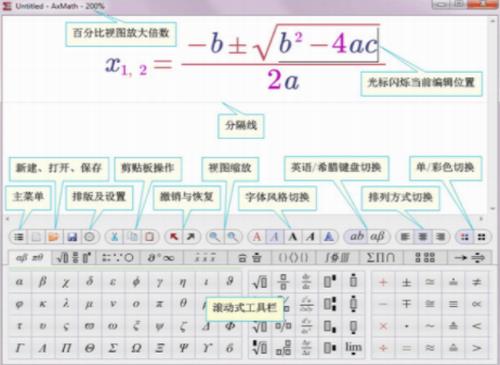The height and width of the screenshot is (365, 500).
Task: Insert the lim limit template
Action: [353, 348]
